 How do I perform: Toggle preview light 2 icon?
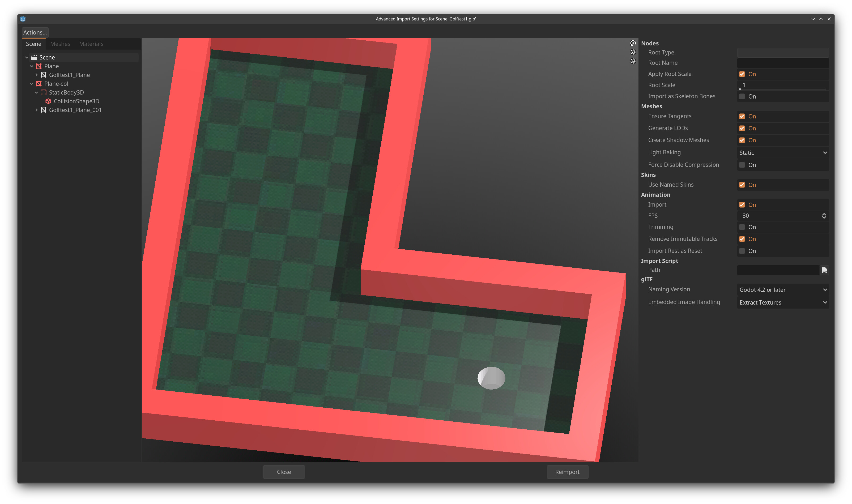pyautogui.click(x=633, y=61)
